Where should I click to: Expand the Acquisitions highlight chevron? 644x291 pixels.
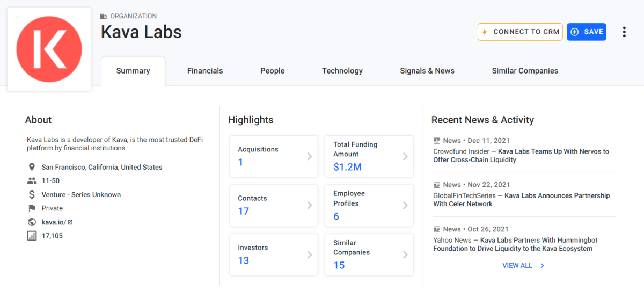click(x=310, y=156)
